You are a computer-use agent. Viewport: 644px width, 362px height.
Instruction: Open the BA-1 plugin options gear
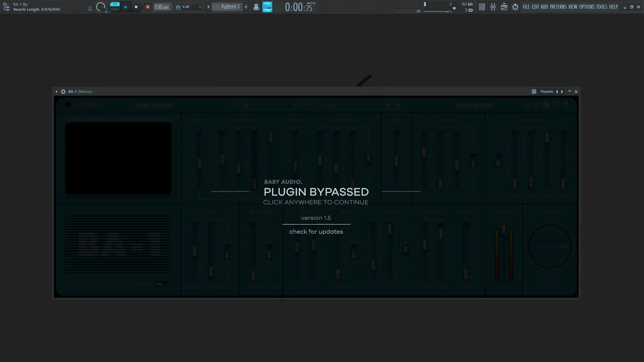pos(63,92)
